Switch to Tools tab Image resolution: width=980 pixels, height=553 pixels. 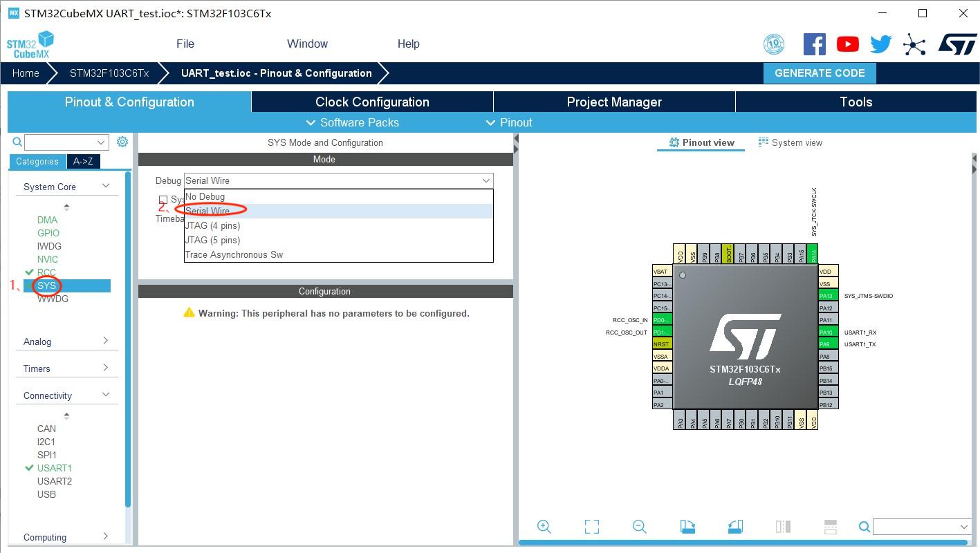pos(856,102)
